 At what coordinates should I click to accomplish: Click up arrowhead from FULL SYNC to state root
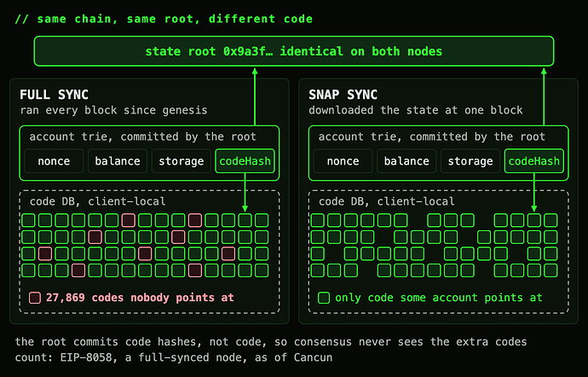pyautogui.click(x=255, y=71)
